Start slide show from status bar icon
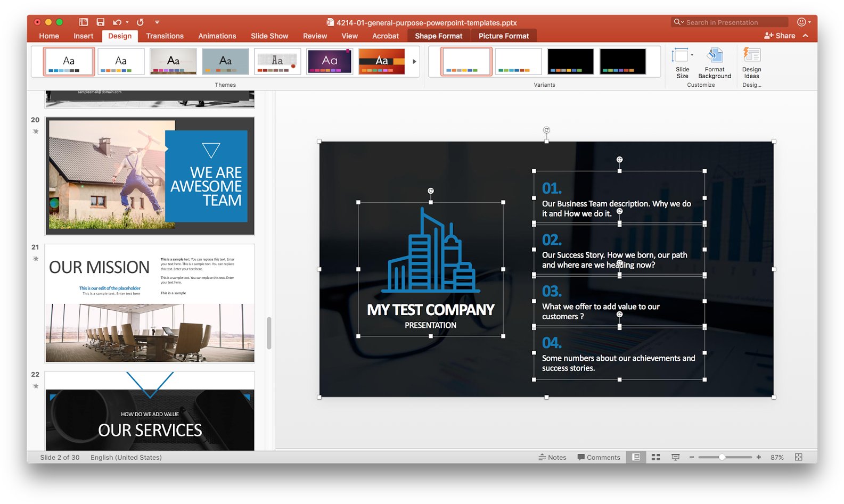Viewport: 844px width, 504px height. click(x=675, y=457)
